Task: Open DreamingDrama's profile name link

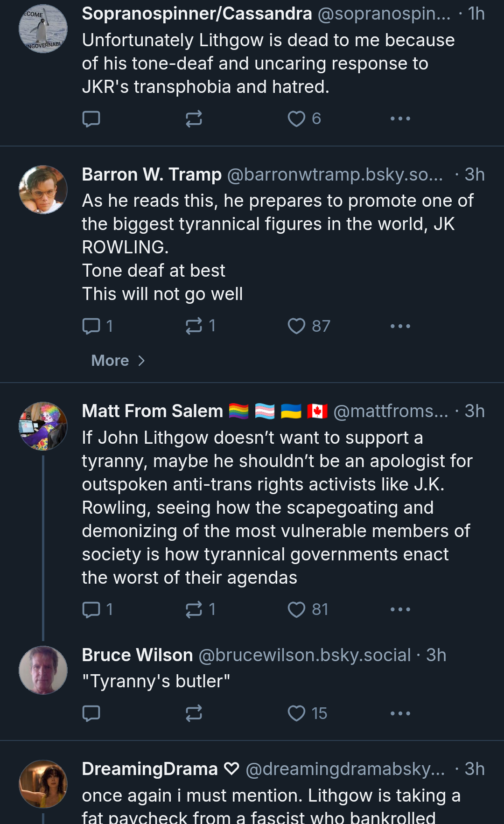Action: (150, 769)
